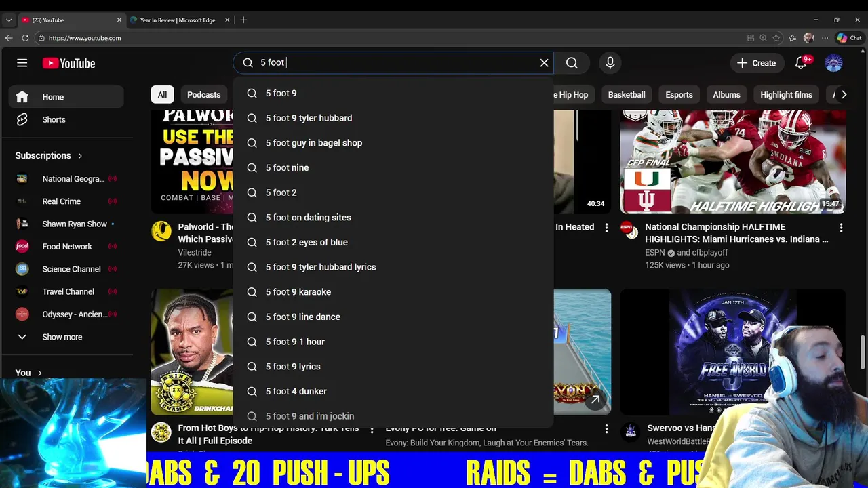This screenshot has height=488, width=868.
Task: Open the Swervoo vs Hansel battle thumbnail
Action: pos(732,352)
